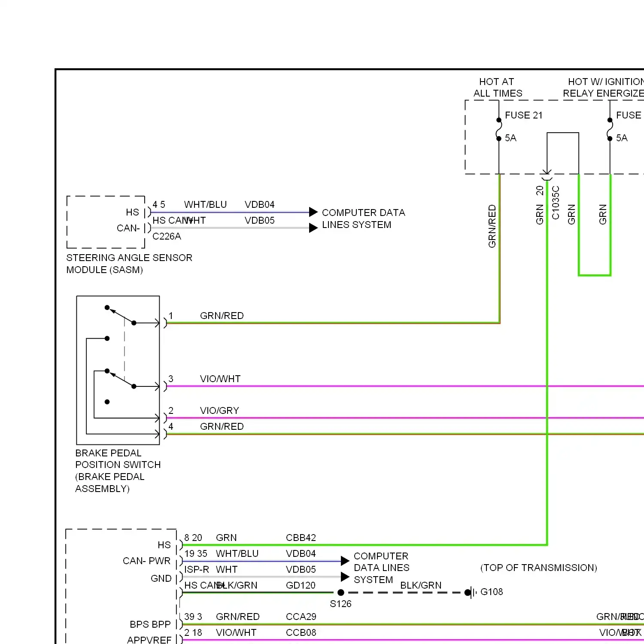Click the vertical GRN/RED wire label
The image size is (644, 644).
click(492, 226)
